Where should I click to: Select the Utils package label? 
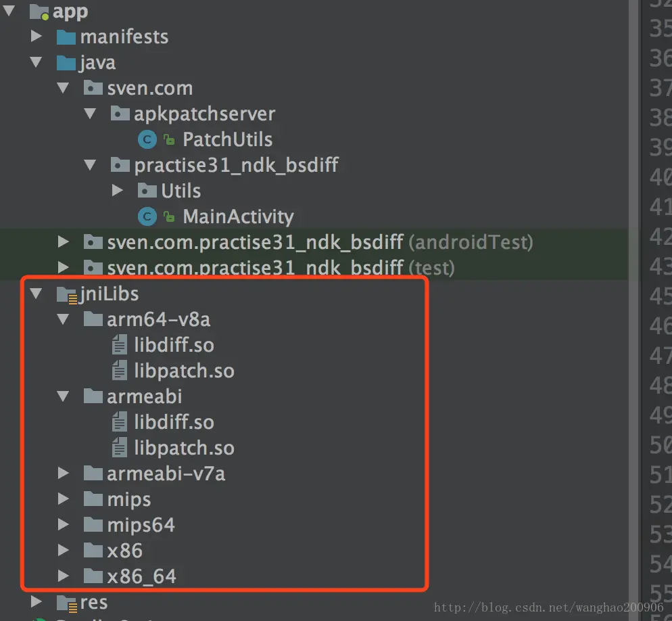click(x=181, y=191)
